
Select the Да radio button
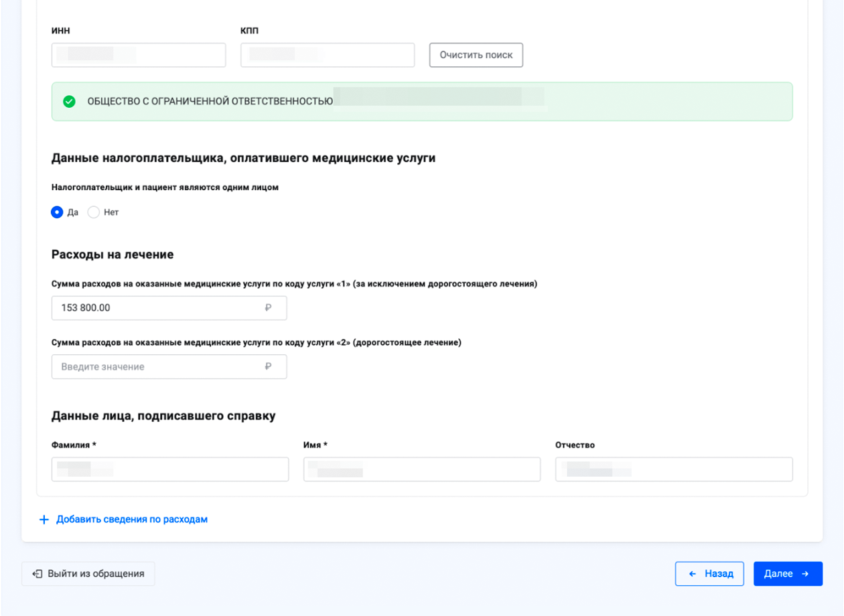[x=58, y=212]
